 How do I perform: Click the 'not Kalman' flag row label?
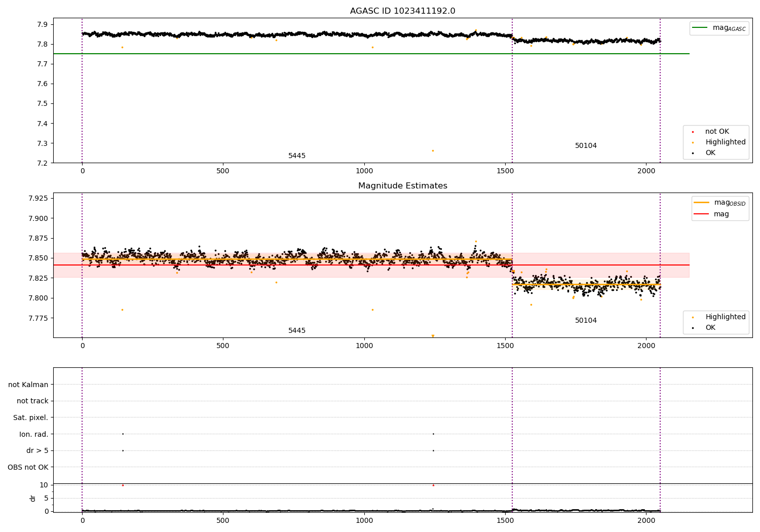pos(28,385)
